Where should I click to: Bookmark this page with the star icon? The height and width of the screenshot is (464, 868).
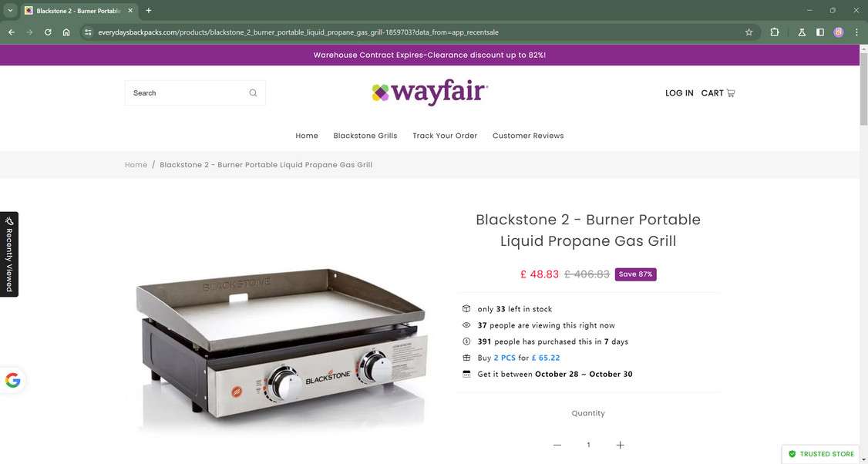click(x=749, y=32)
